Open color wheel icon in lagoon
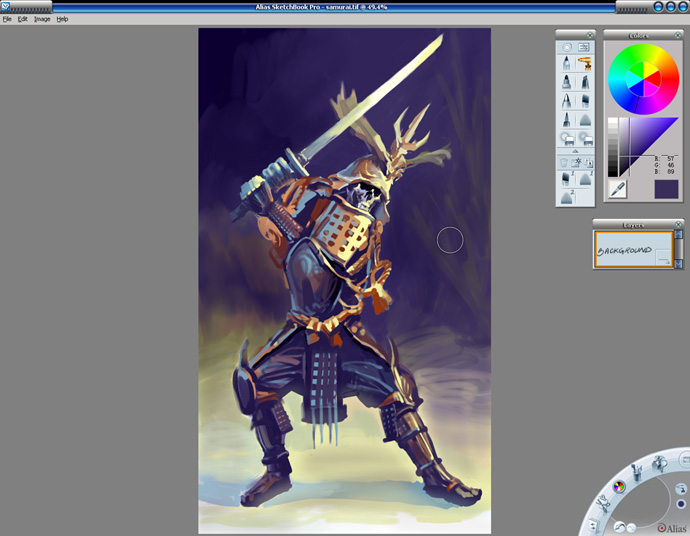The height and width of the screenshot is (536, 690). coord(619,487)
